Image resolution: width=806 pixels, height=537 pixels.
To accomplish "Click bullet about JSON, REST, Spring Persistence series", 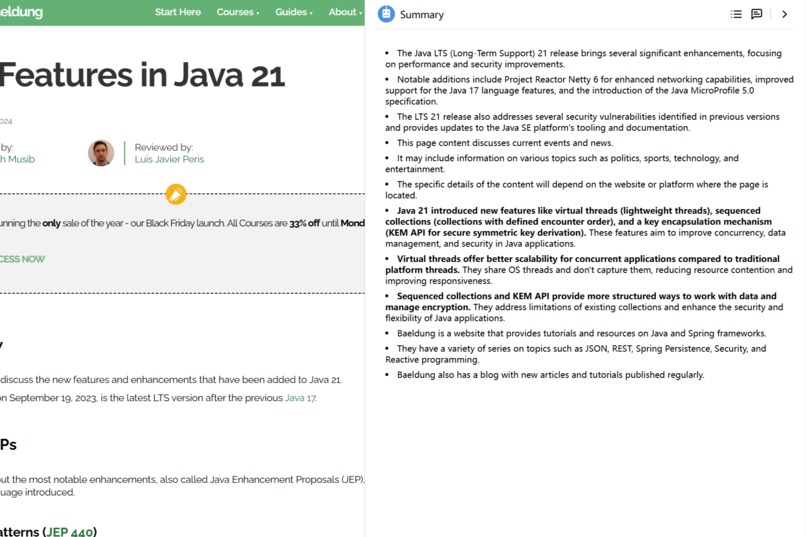I will [x=576, y=354].
